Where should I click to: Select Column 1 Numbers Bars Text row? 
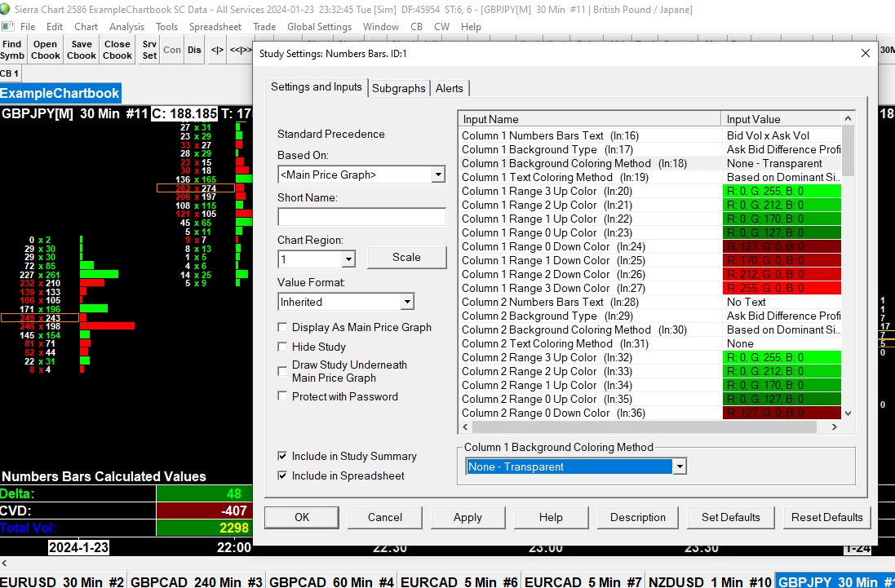(650, 135)
